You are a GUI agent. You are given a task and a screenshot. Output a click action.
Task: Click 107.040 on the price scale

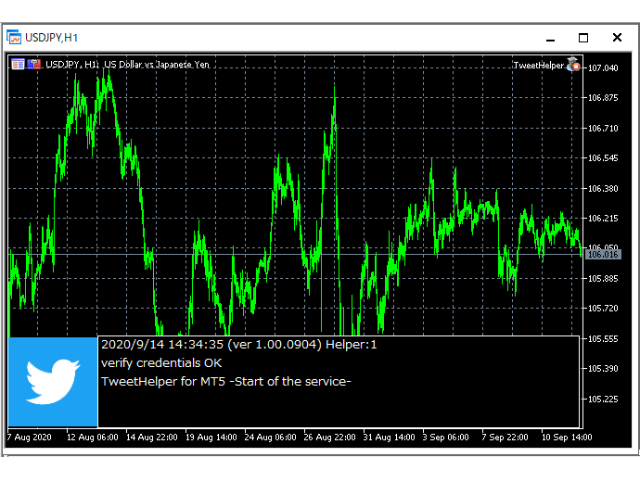604,68
